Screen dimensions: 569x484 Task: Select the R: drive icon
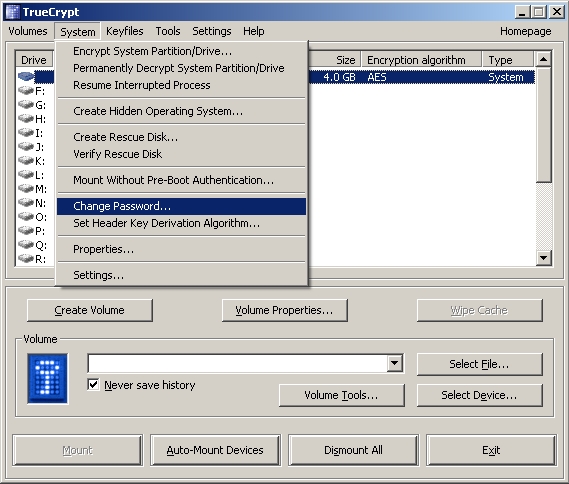26,258
